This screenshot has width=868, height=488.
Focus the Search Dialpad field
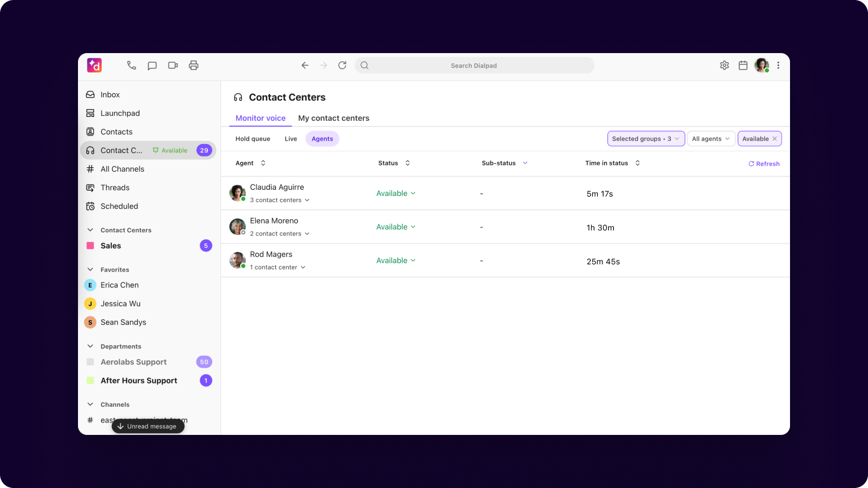click(474, 66)
